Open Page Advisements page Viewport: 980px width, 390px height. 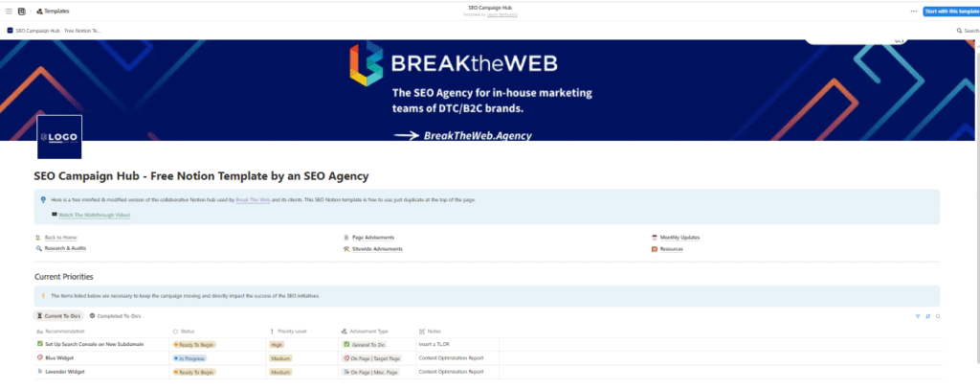point(373,238)
